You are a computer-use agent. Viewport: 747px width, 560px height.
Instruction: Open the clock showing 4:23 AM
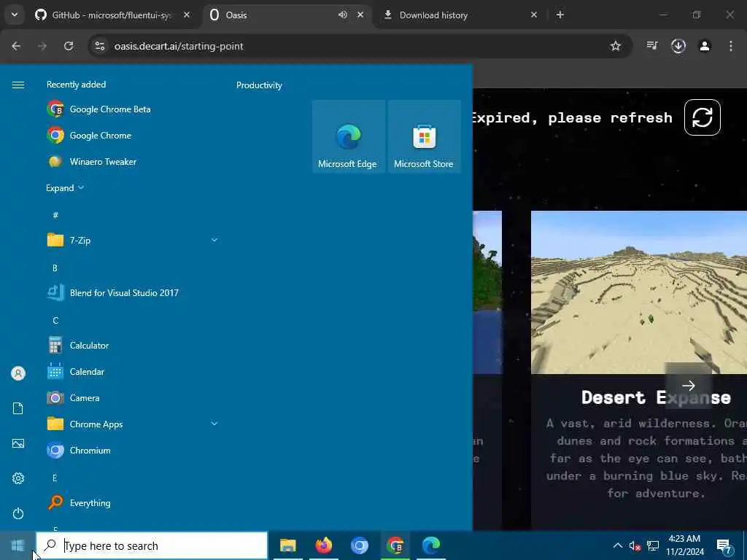[x=684, y=545]
